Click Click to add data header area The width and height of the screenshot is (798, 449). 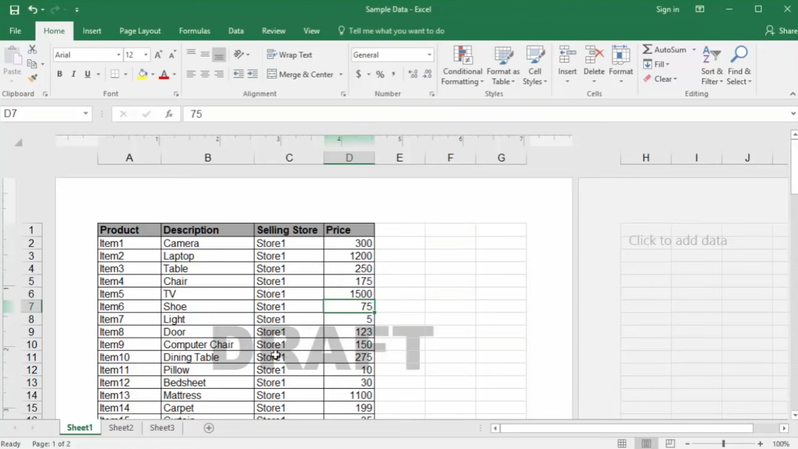coord(677,240)
